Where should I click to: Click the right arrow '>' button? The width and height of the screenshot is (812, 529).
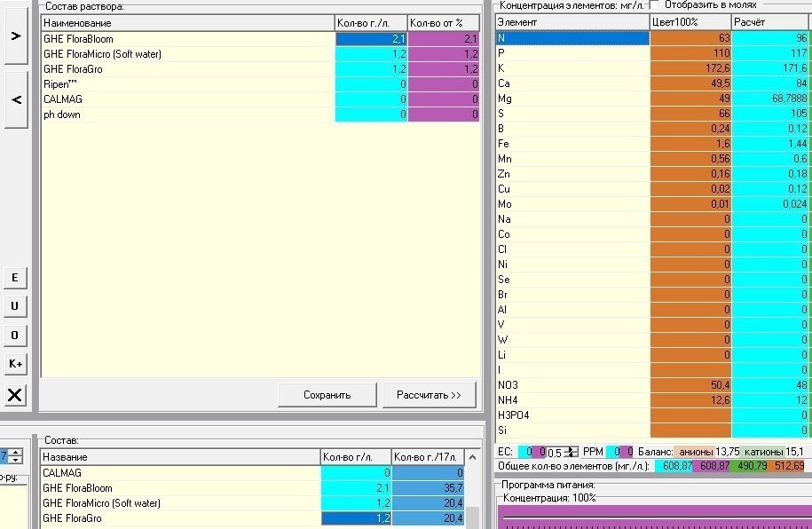point(16,36)
